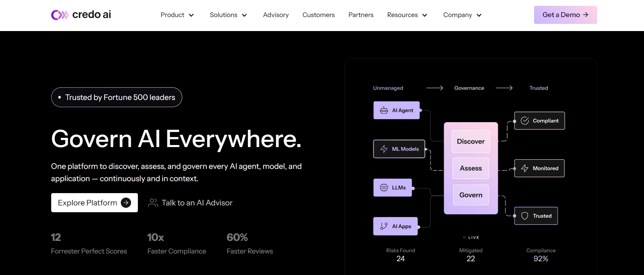This screenshot has height=275, width=644.
Task: Select the Discover stage in diagram
Action: [471, 142]
